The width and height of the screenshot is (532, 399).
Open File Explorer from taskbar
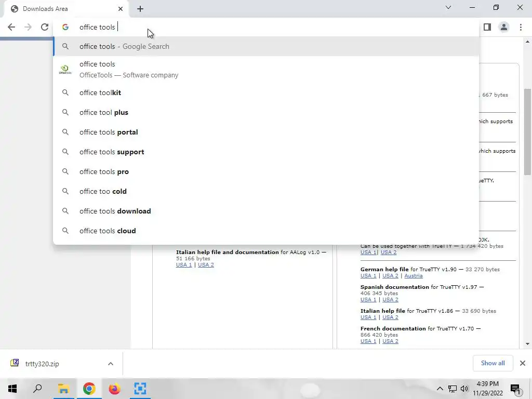(63, 389)
